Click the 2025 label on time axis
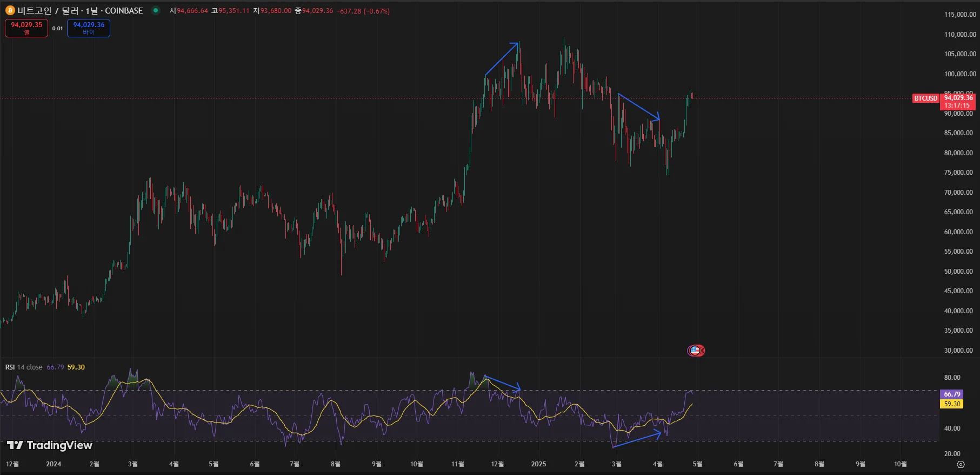The width and height of the screenshot is (980, 475). pyautogui.click(x=538, y=464)
